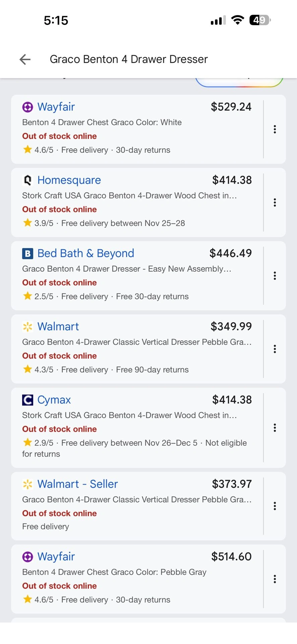Open more options for Wayfair White listing
The height and width of the screenshot is (644, 297).
pyautogui.click(x=275, y=129)
